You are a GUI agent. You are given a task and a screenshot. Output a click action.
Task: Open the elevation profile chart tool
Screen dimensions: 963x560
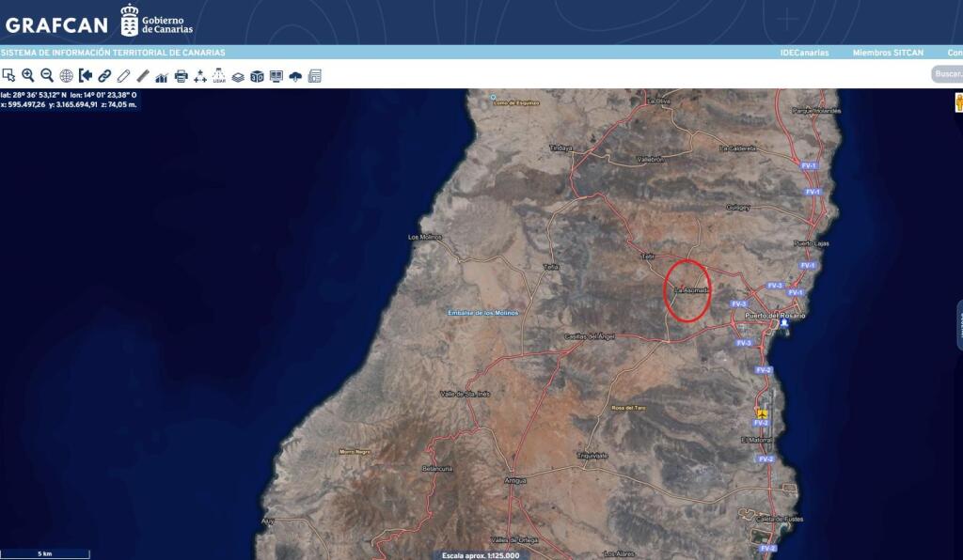point(162,76)
